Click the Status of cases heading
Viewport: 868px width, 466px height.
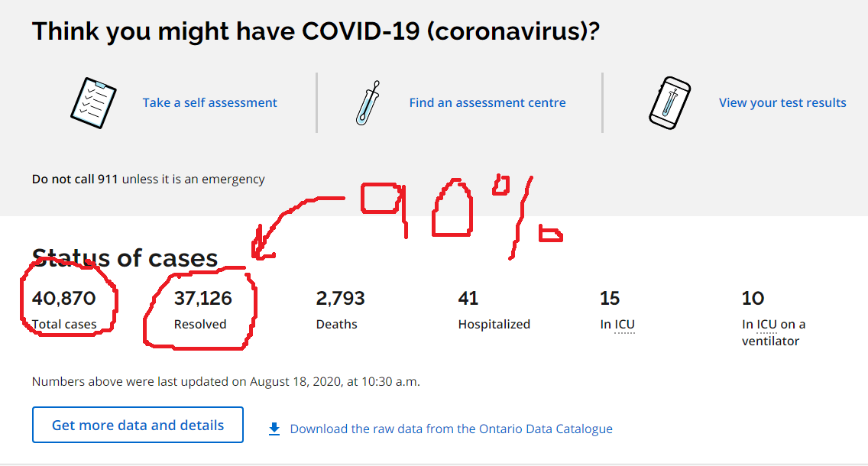point(125,258)
